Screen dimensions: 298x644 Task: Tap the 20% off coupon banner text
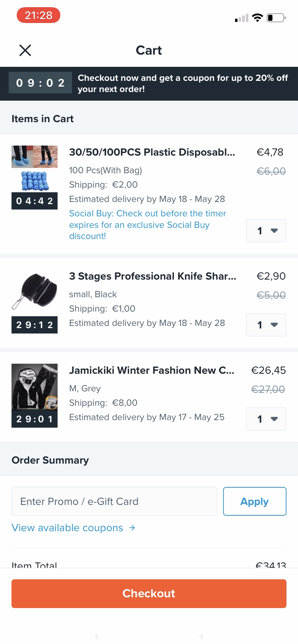pyautogui.click(x=182, y=83)
